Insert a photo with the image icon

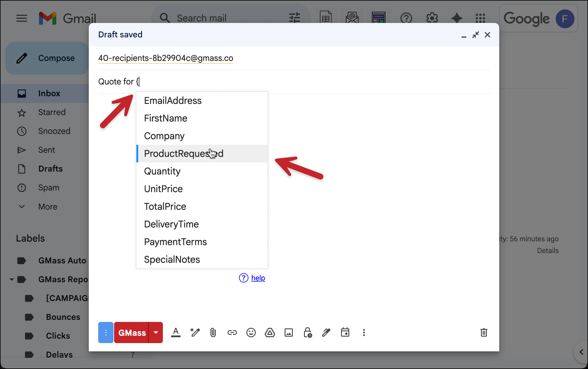[289, 333]
